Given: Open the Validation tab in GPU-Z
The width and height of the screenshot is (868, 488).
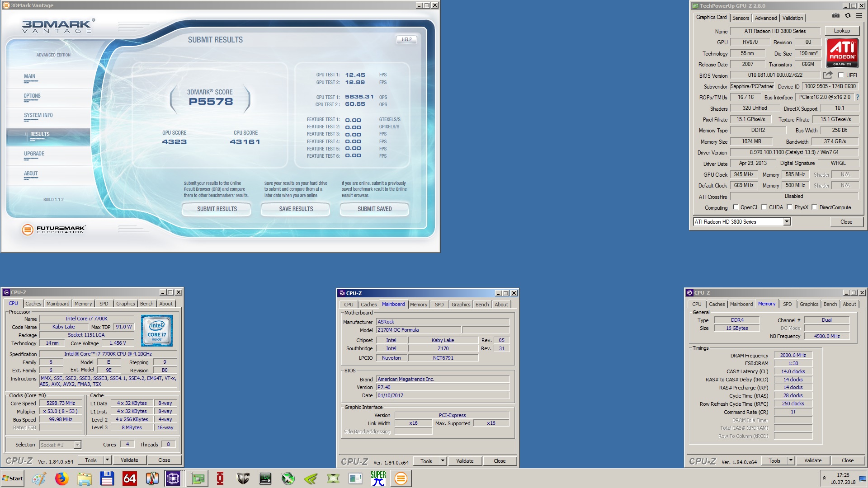Looking at the screenshot, I should [793, 18].
